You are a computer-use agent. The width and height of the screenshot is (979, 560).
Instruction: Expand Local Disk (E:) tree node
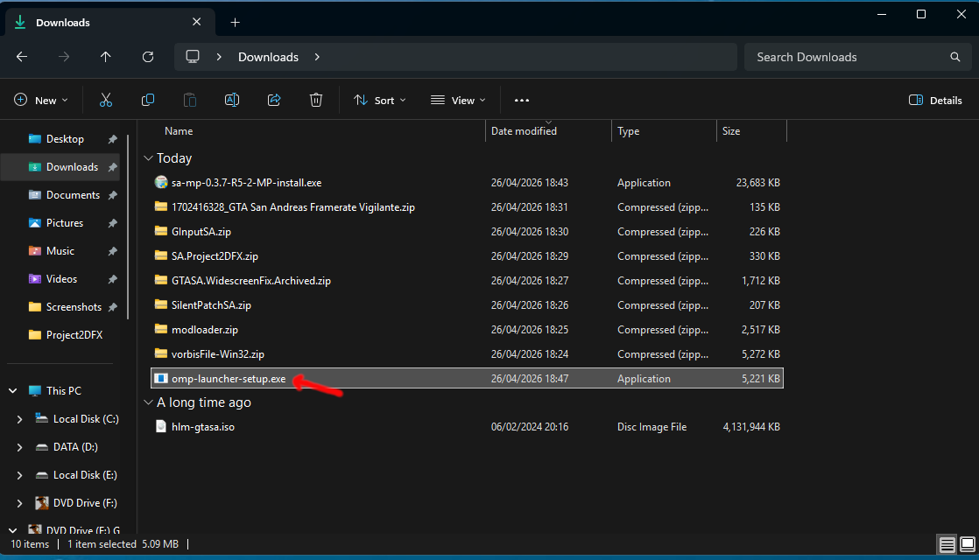(19, 475)
